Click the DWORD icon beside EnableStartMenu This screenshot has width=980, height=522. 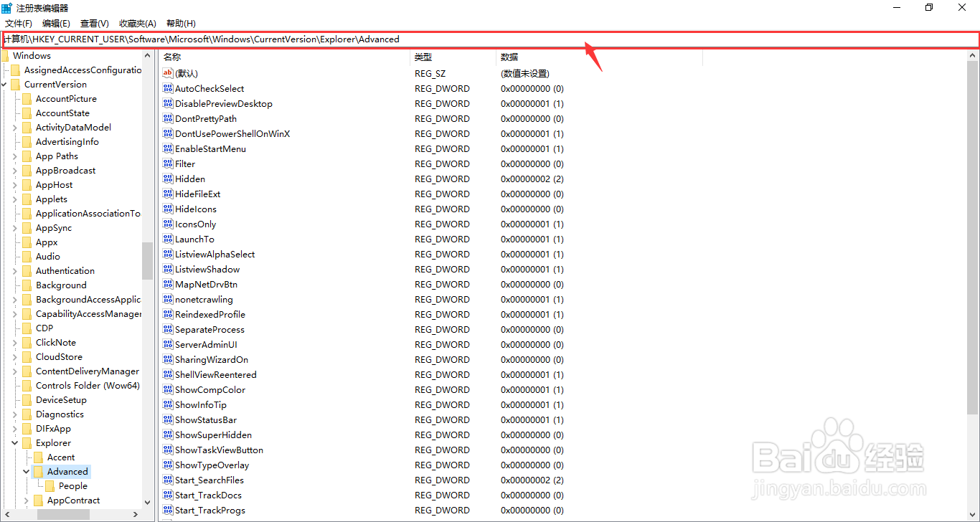tap(168, 148)
